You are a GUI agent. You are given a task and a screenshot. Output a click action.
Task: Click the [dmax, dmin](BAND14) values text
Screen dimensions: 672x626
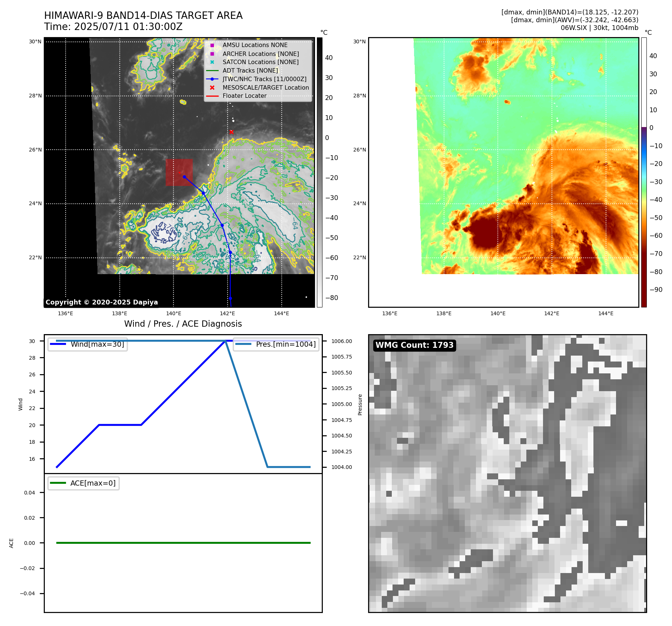[570, 12]
